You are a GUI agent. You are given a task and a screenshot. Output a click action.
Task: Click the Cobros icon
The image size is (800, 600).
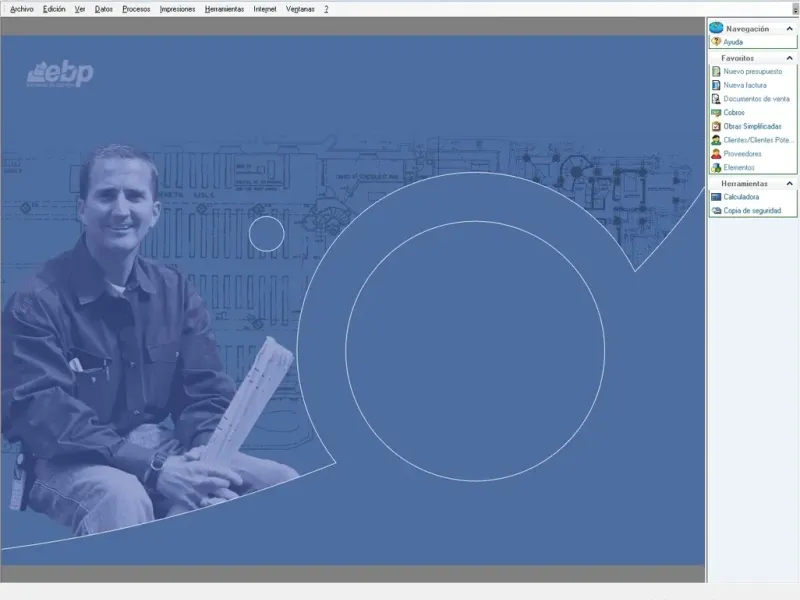point(716,113)
